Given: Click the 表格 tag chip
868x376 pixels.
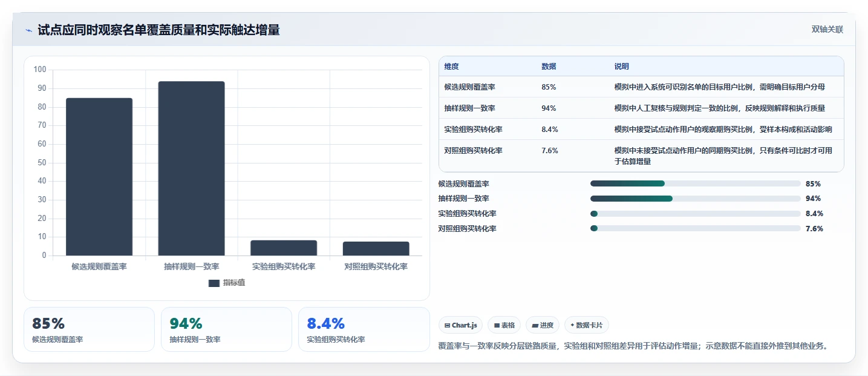Looking at the screenshot, I should (504, 325).
